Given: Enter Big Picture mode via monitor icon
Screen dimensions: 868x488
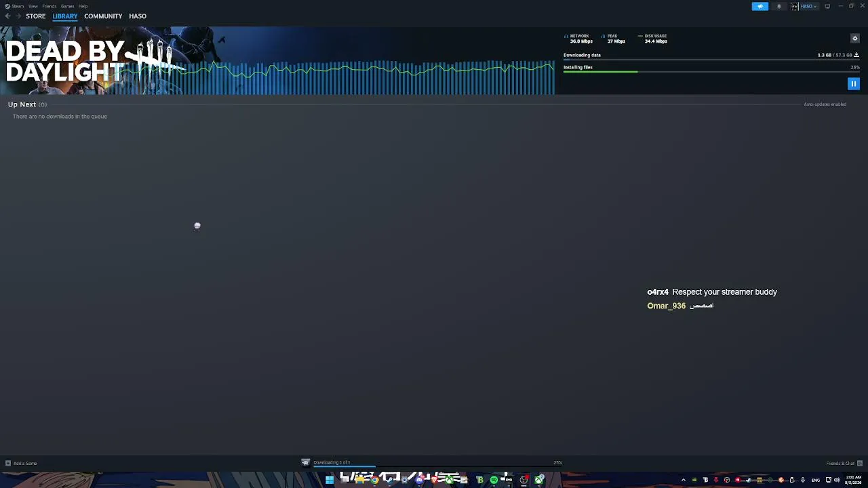Looking at the screenshot, I should (827, 6).
